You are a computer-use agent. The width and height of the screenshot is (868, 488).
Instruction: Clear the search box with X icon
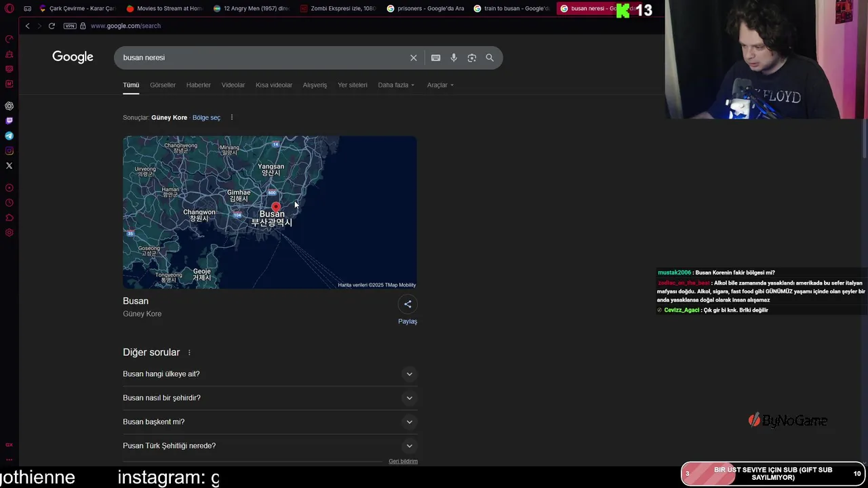pos(414,58)
